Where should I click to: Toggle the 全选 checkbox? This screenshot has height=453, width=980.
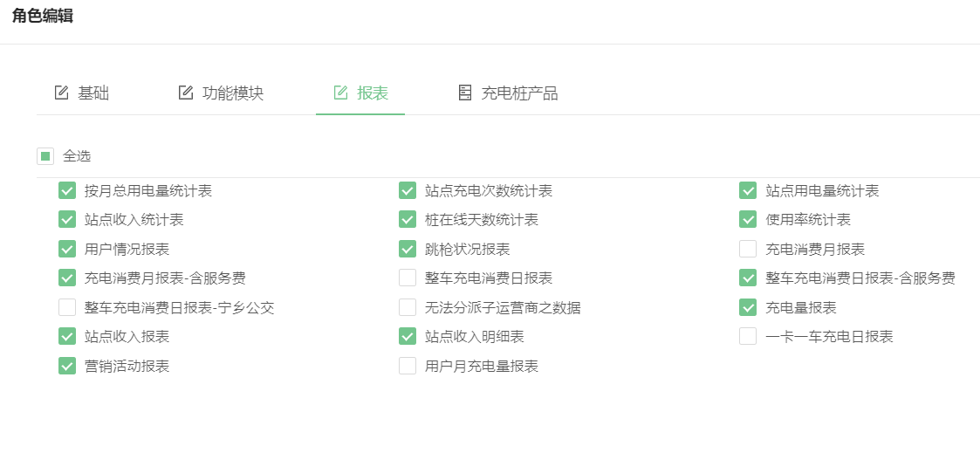pyautogui.click(x=45, y=156)
